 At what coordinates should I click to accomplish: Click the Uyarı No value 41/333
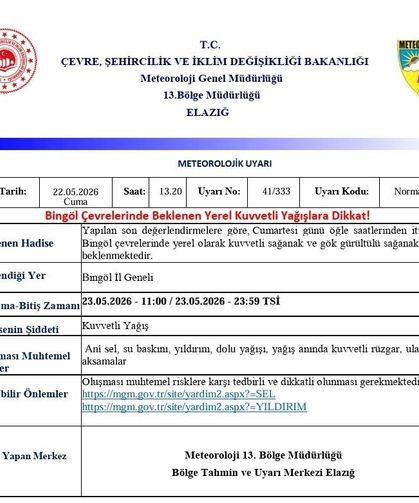click(276, 191)
